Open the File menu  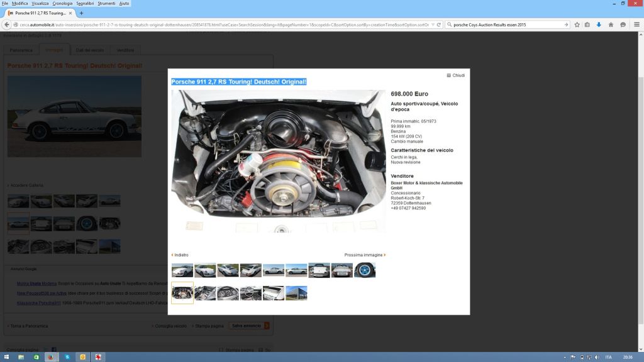(5, 3)
